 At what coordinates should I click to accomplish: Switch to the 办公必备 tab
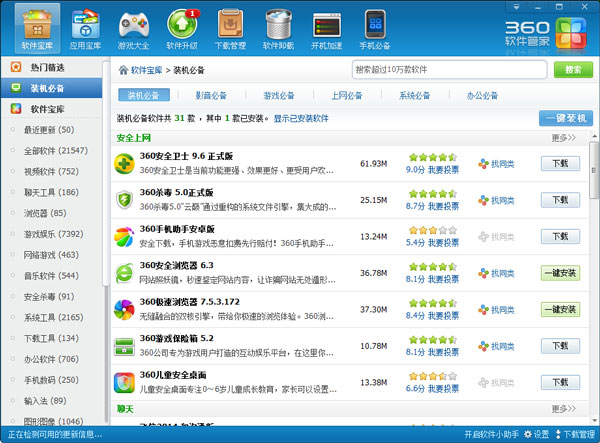482,96
